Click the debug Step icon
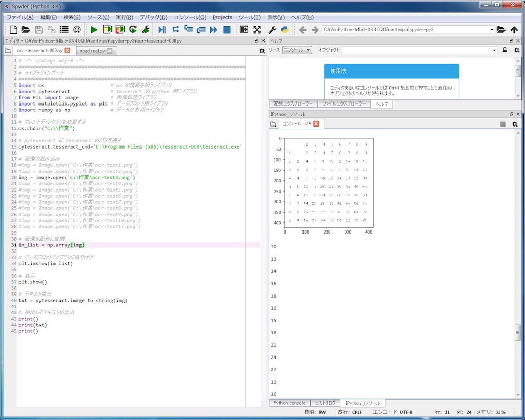Viewport: 525px width, 420px height. 175,30
